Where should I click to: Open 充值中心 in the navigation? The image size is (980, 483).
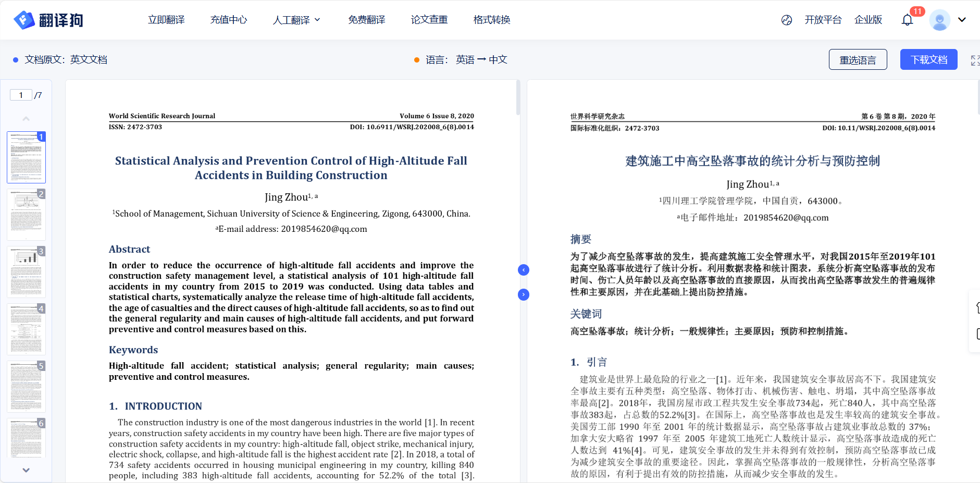(x=229, y=20)
